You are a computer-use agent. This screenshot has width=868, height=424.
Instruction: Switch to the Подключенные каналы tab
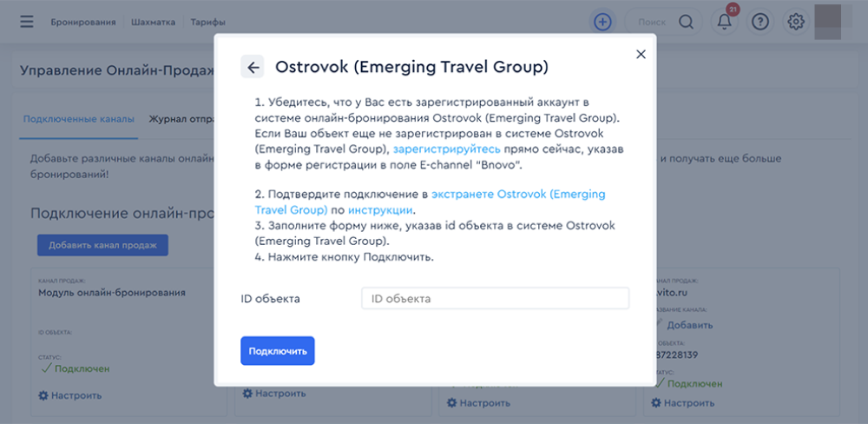(79, 119)
